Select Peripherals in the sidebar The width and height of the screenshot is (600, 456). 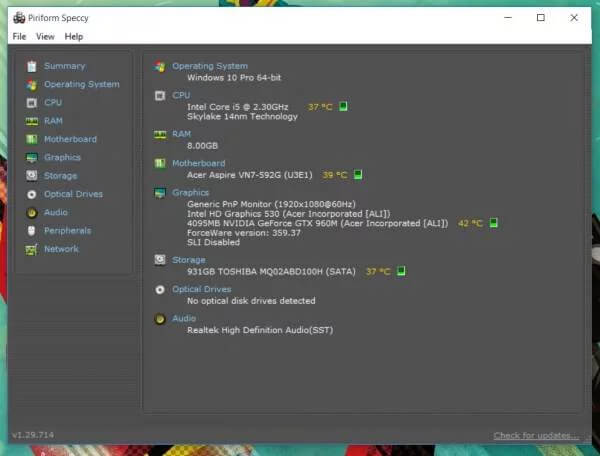coord(68,231)
